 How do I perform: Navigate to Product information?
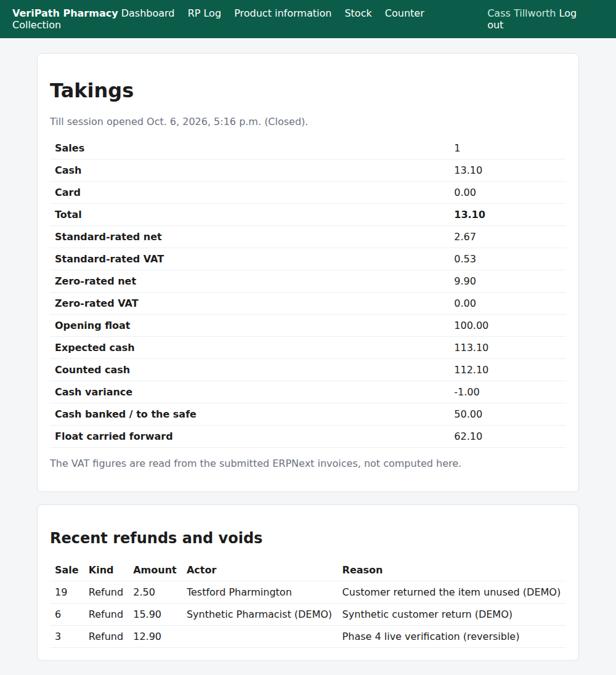click(283, 14)
